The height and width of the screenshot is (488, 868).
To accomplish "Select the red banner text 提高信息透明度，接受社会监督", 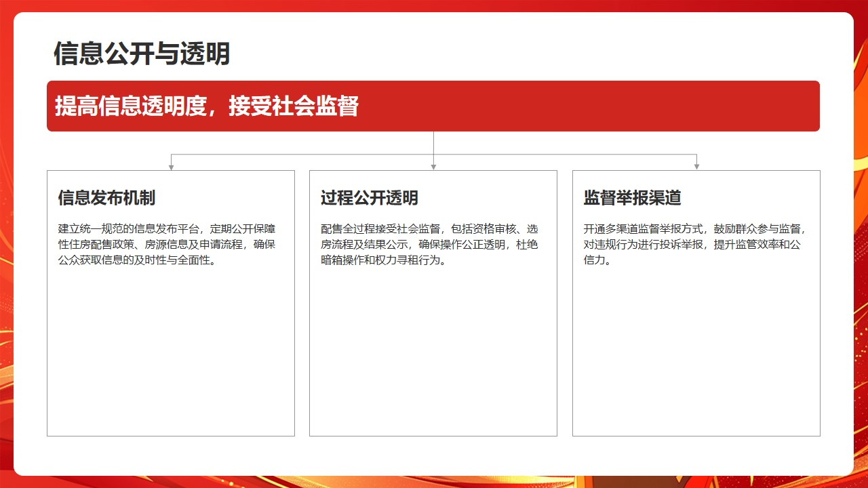I will click(x=207, y=106).
